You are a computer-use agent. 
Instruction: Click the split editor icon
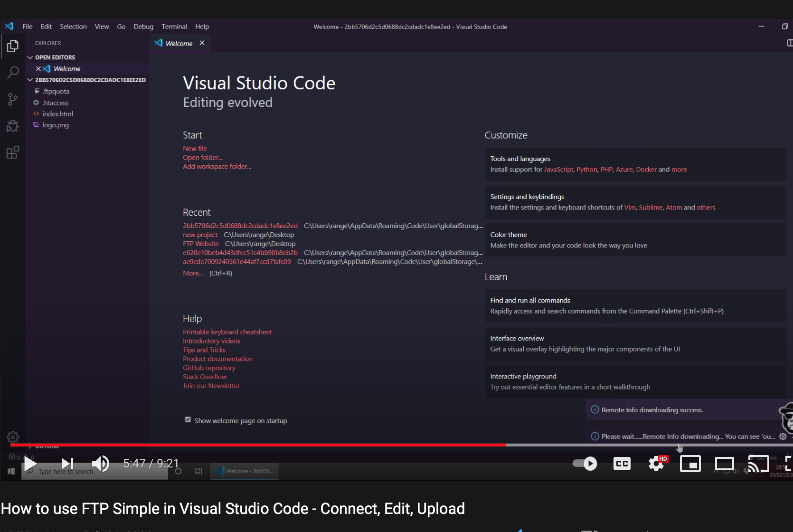[789, 43]
